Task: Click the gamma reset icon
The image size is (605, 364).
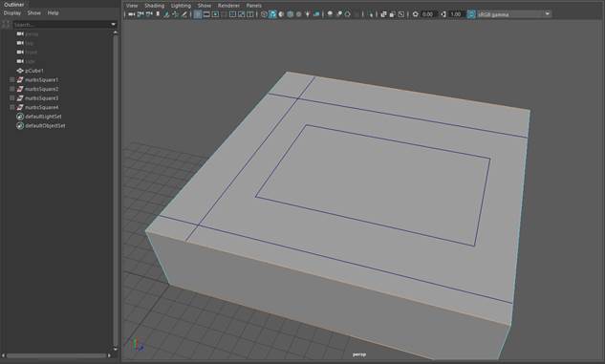Action: tap(443, 14)
